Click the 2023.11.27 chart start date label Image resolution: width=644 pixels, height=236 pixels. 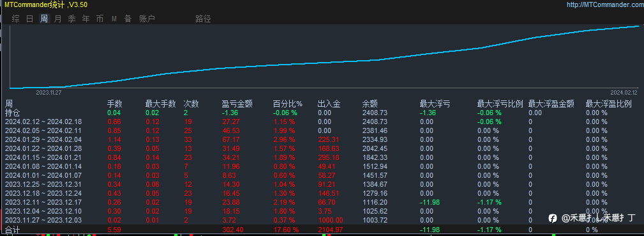pos(49,93)
